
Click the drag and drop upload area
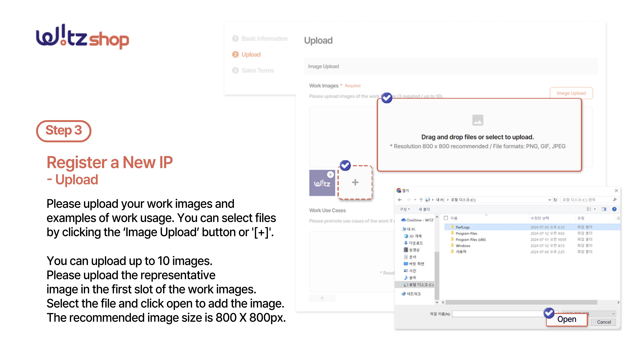click(479, 135)
